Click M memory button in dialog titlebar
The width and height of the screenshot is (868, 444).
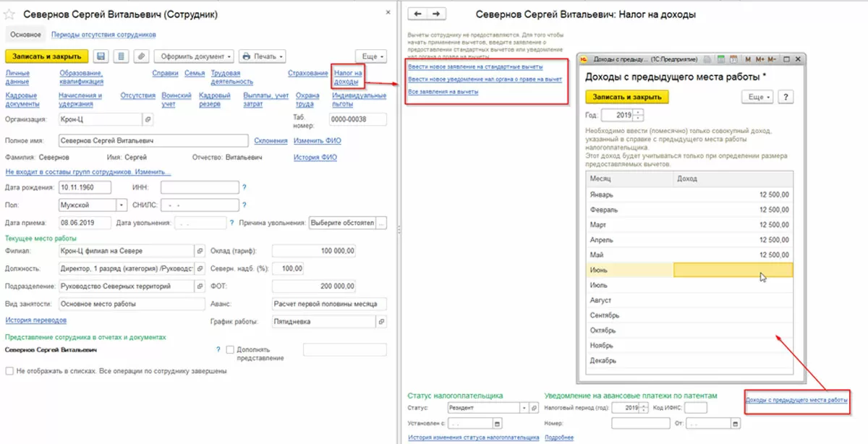coord(749,59)
